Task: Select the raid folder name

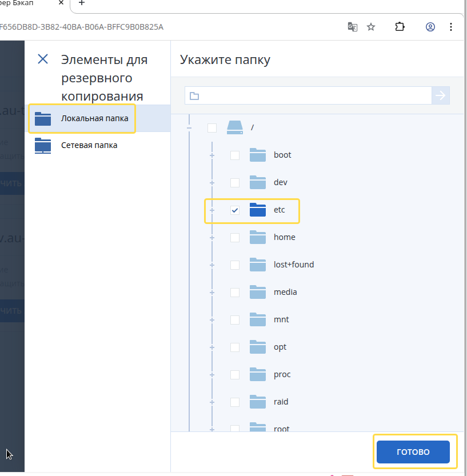Action: click(x=281, y=402)
